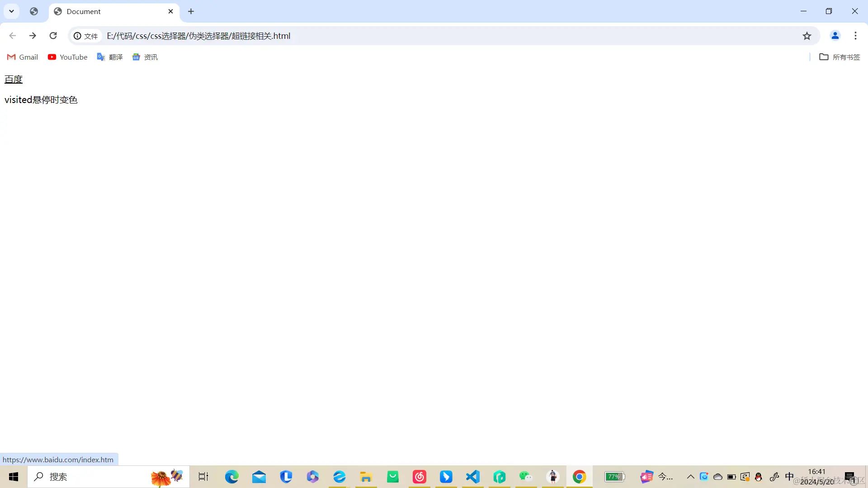Bookmark this page with star icon

807,36
